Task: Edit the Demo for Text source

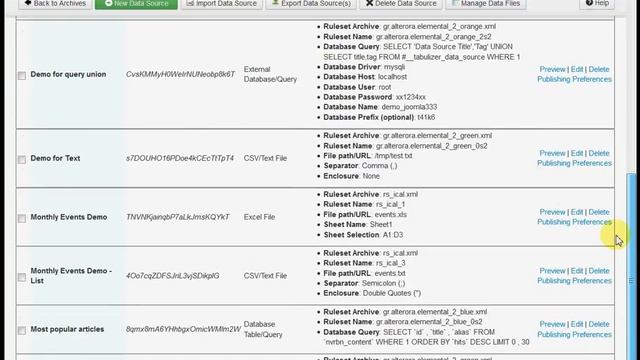Action: pos(577,153)
